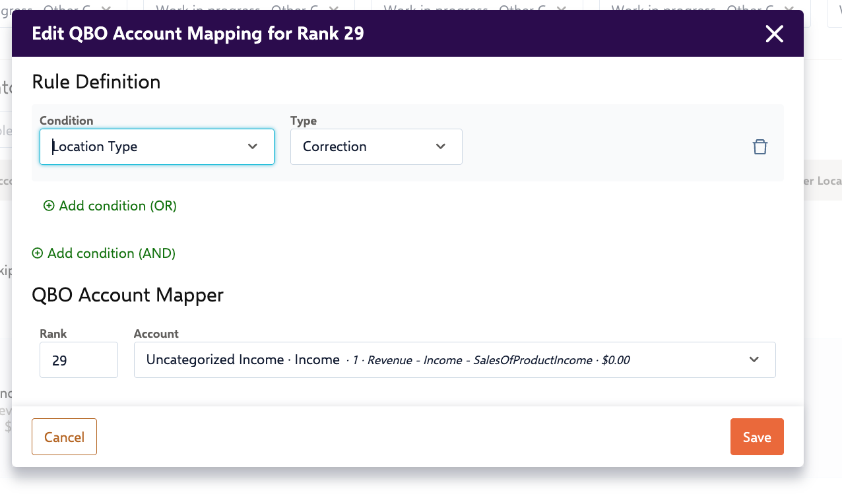The image size is (842, 504).
Task: Close the Edit QBO Account Mapping dialog
Action: [774, 34]
